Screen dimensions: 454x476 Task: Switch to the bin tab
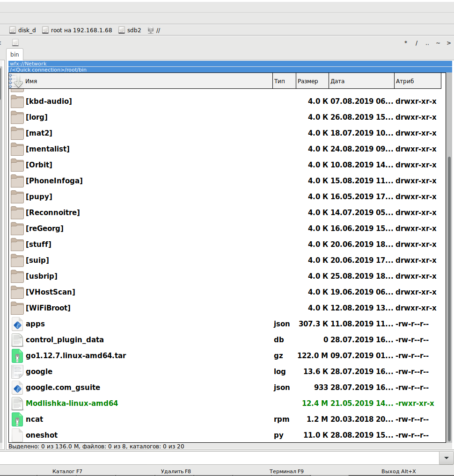(15, 54)
